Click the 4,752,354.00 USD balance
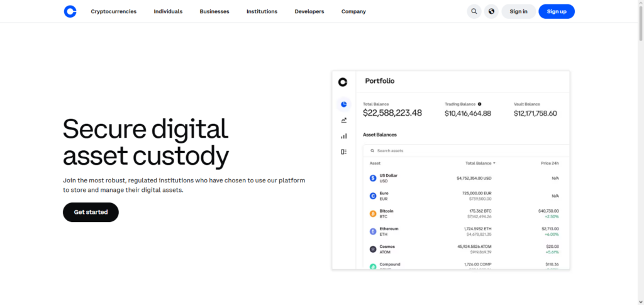This screenshot has height=305, width=644. (474, 178)
